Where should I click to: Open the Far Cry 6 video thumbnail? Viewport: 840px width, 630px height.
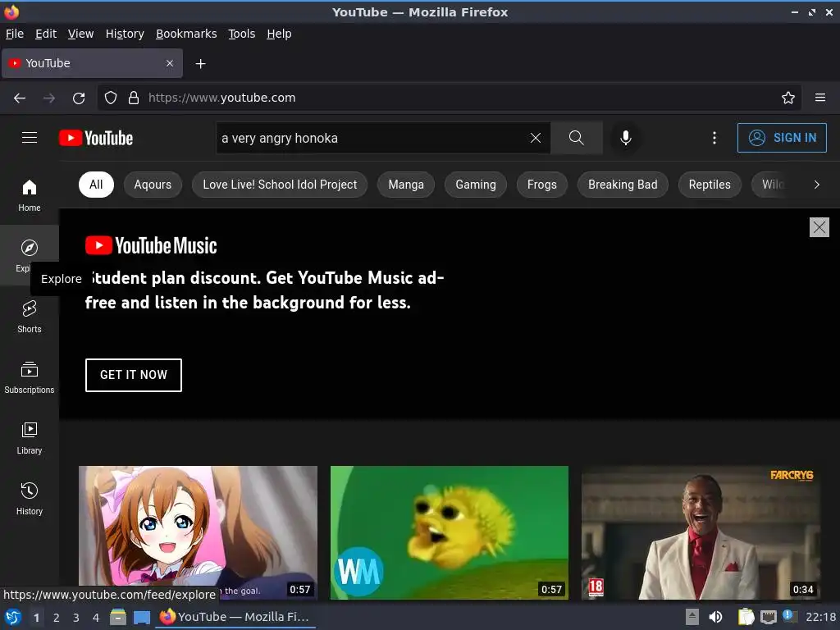[x=701, y=532]
